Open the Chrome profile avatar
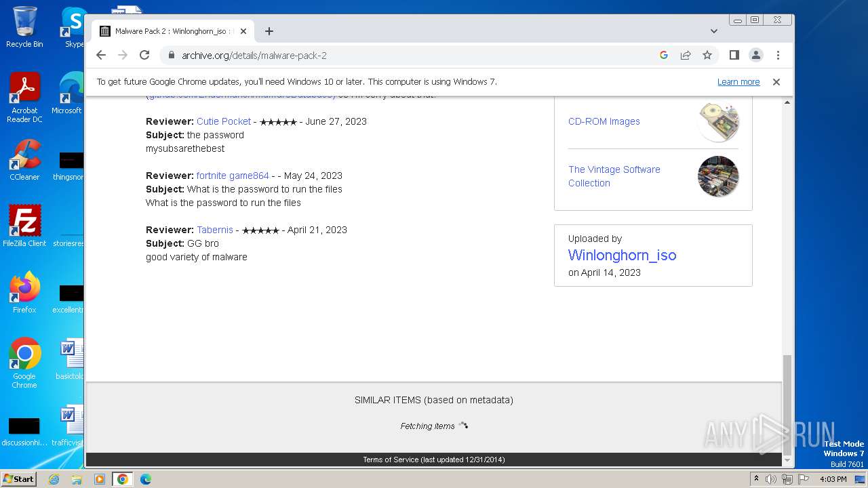Image resolution: width=868 pixels, height=488 pixels. [x=755, y=55]
